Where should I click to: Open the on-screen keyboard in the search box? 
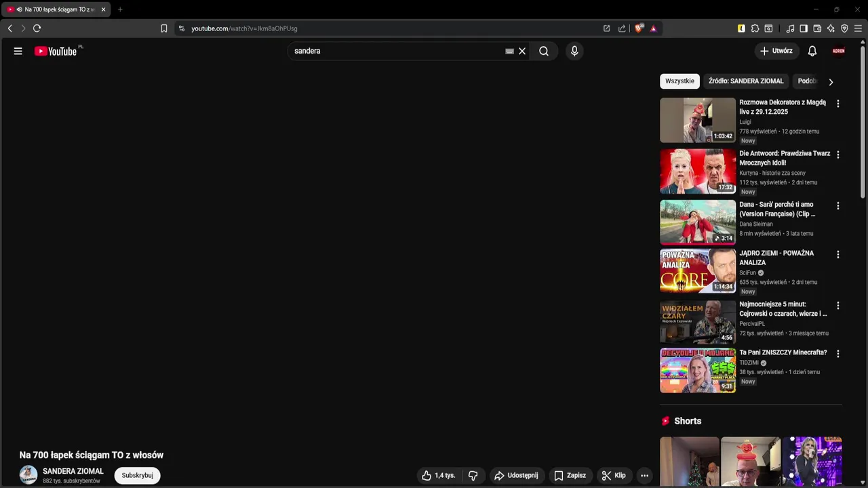coord(509,51)
